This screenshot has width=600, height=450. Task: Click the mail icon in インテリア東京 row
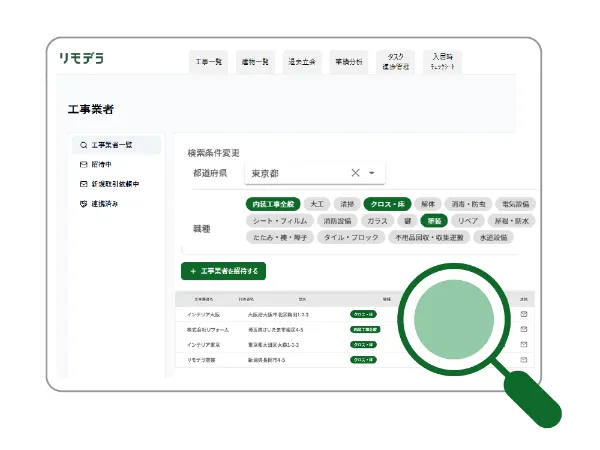[524, 344]
